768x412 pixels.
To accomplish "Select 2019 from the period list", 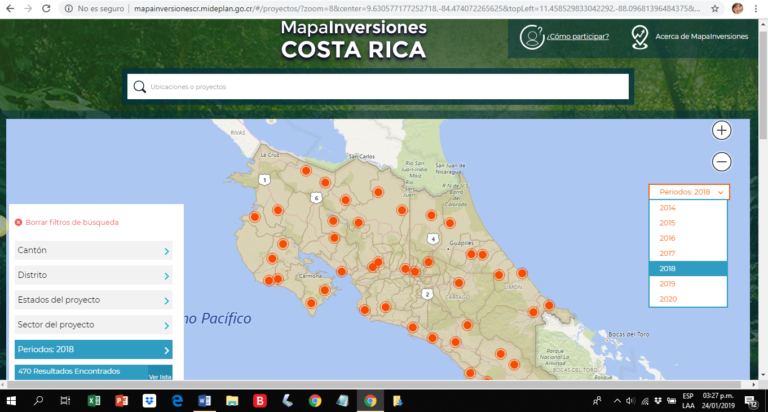I will pyautogui.click(x=668, y=284).
